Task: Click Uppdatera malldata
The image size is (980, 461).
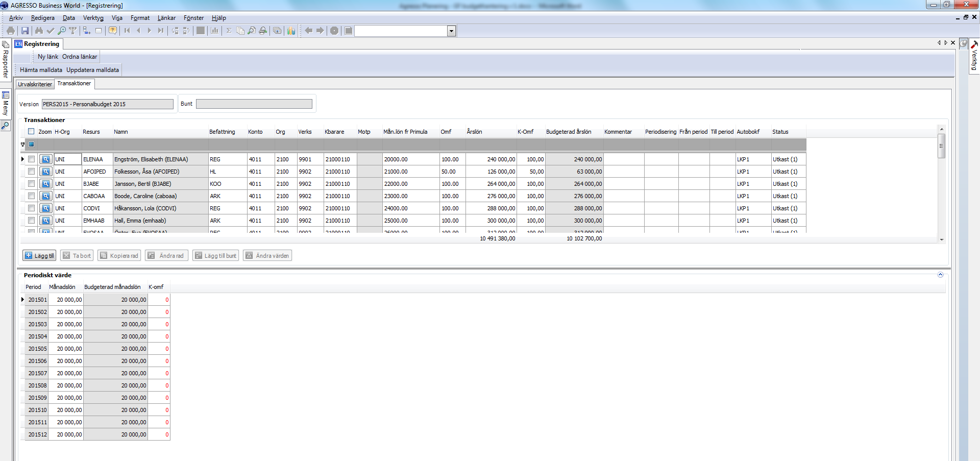Action: [x=92, y=70]
